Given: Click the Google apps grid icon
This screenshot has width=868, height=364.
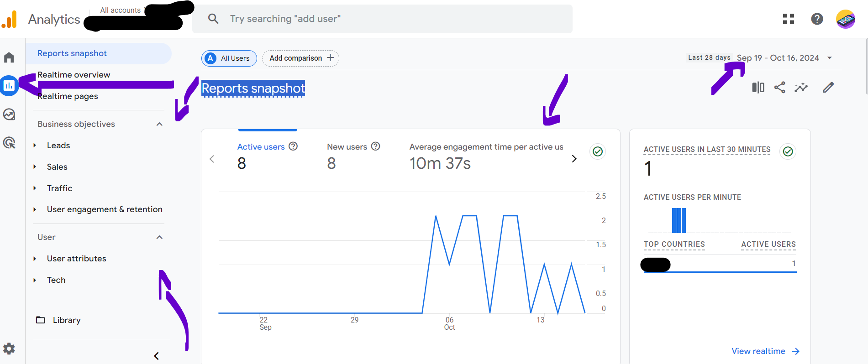Looking at the screenshot, I should (788, 19).
